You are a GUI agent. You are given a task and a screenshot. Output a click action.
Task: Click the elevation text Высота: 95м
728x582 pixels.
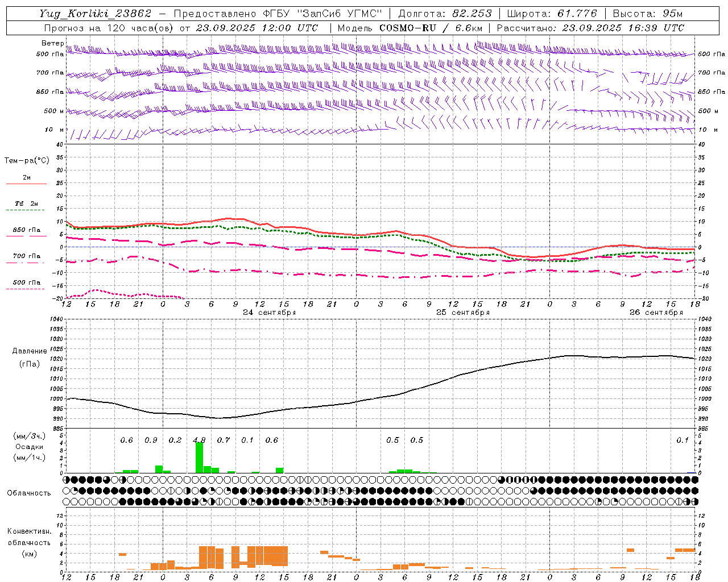647,14
